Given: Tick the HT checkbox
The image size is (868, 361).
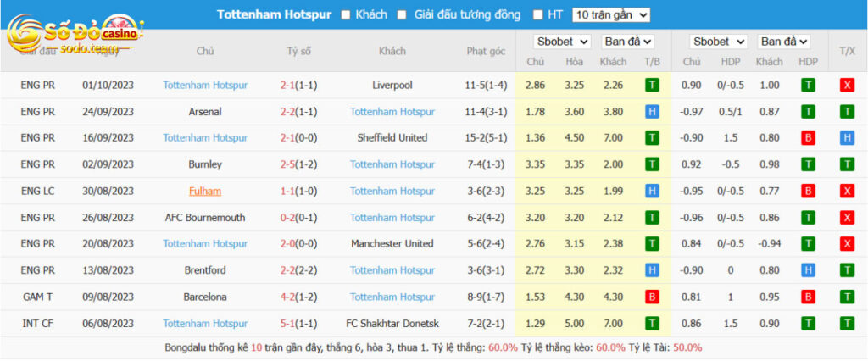Looking at the screenshot, I should coord(537,15).
